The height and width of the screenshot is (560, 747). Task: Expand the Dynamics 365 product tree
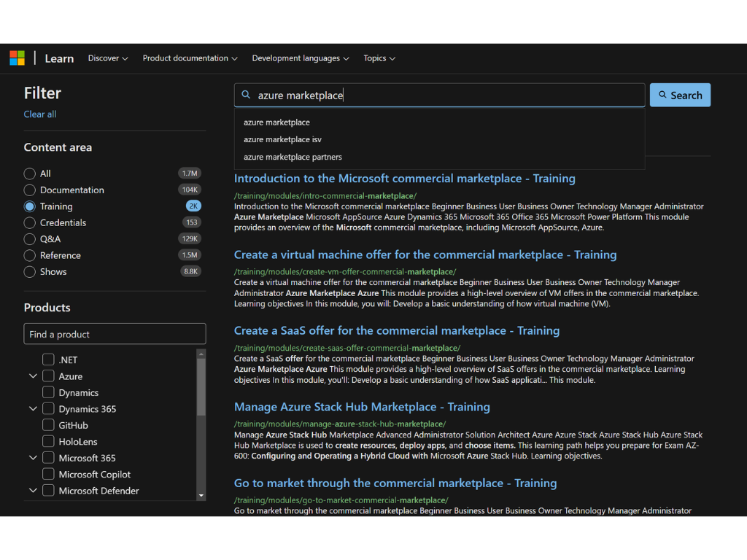click(x=33, y=408)
